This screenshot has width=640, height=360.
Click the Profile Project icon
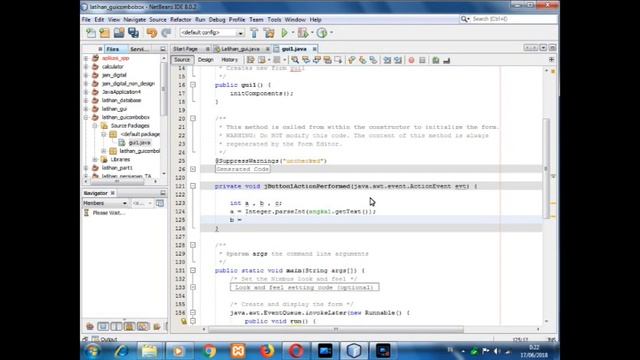[322, 33]
